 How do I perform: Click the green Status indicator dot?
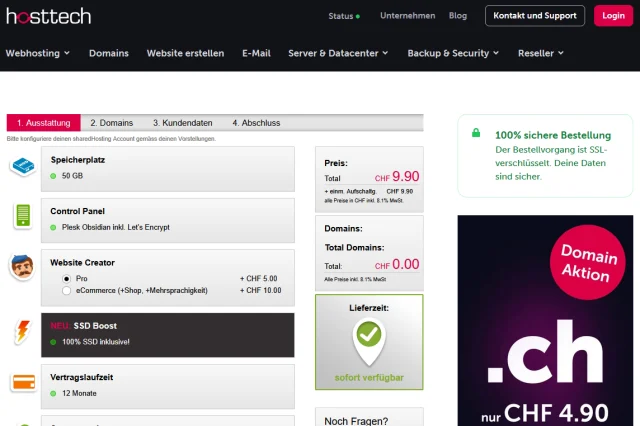[358, 17]
